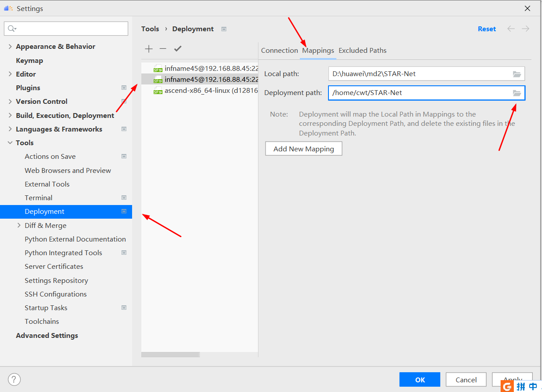Screen dimensions: 542x392
Task: Switch to the Connection tab
Action: click(x=279, y=51)
